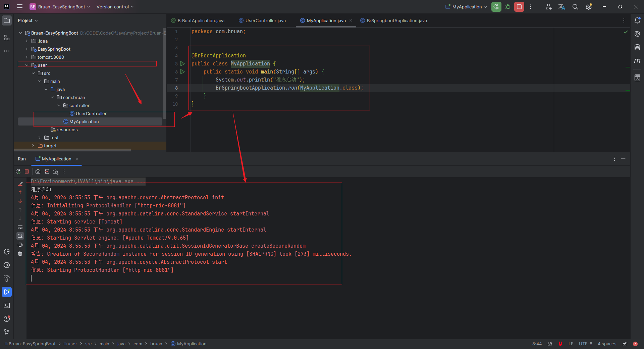
Task: Open the Terminal tool window
Action: point(7,305)
